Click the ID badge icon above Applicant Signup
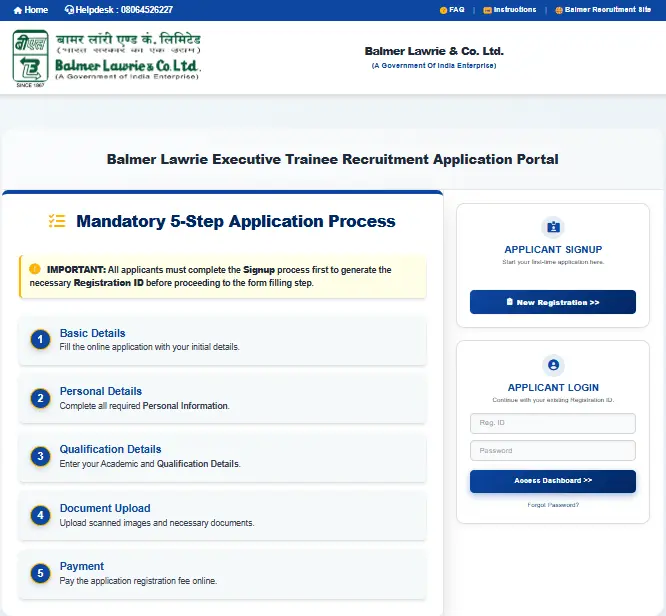 click(x=553, y=227)
